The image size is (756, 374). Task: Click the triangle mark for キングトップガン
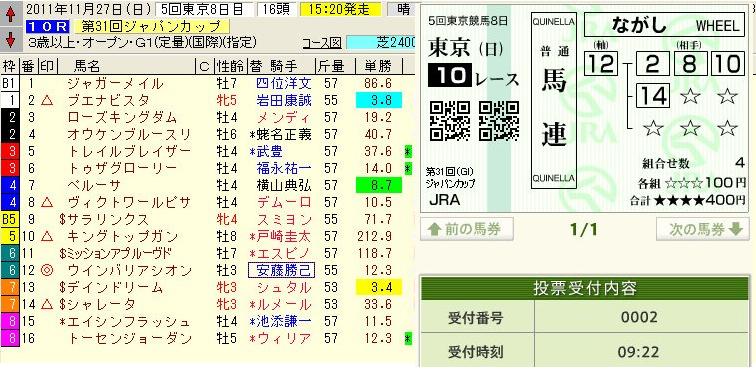tap(47, 236)
